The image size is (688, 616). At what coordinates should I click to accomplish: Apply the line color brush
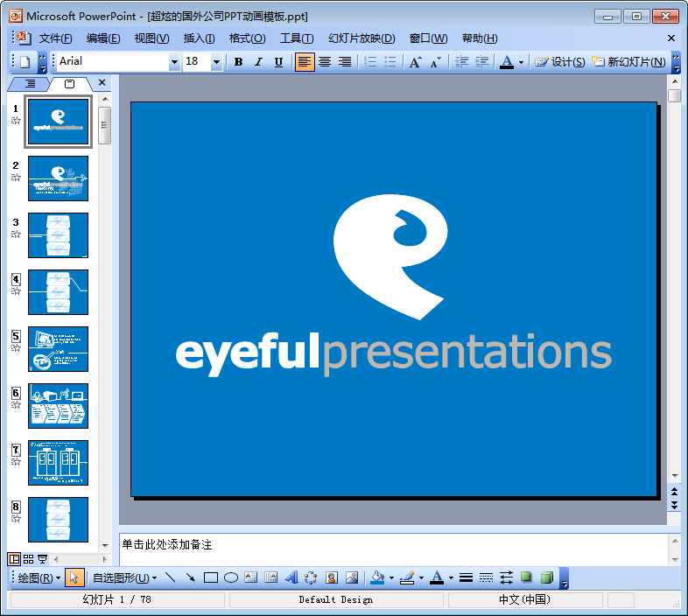pos(407,577)
